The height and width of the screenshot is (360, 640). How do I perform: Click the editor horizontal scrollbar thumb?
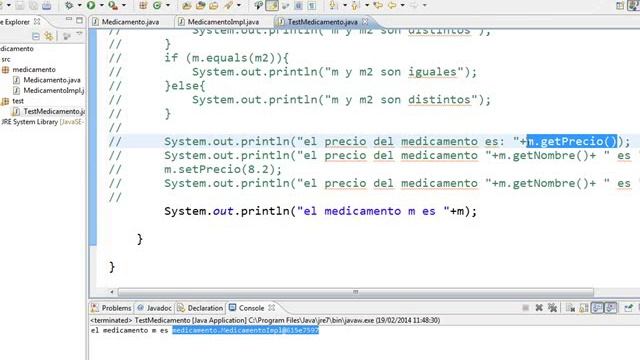click(356, 292)
